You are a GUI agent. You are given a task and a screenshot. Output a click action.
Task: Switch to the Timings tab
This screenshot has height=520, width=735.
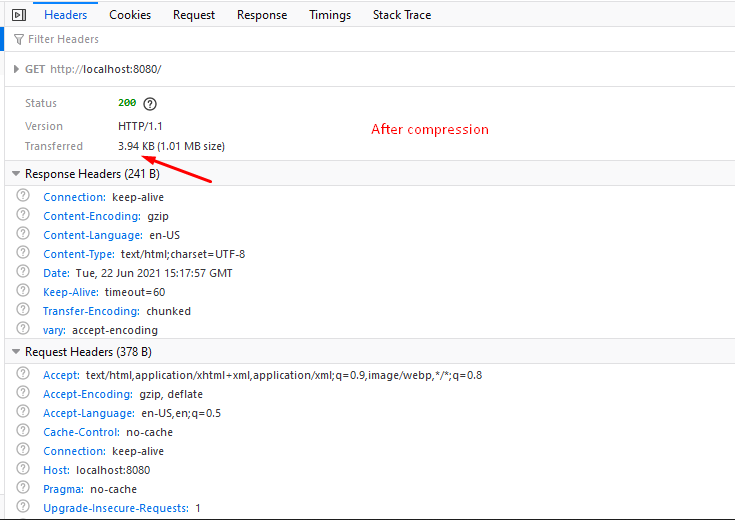330,15
